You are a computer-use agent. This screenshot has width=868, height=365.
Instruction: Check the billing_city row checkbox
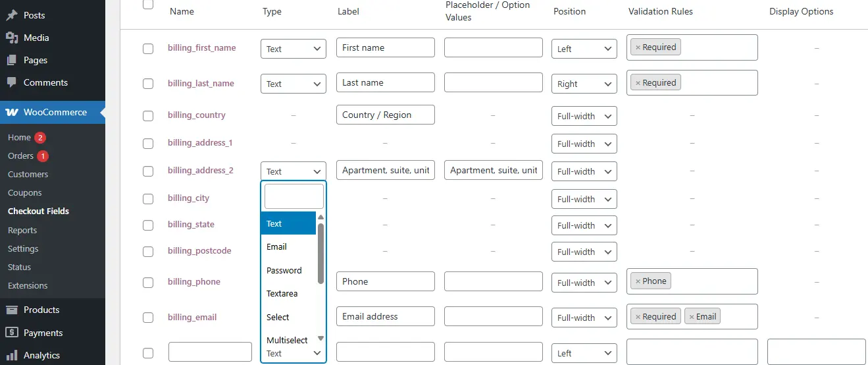coord(148,199)
